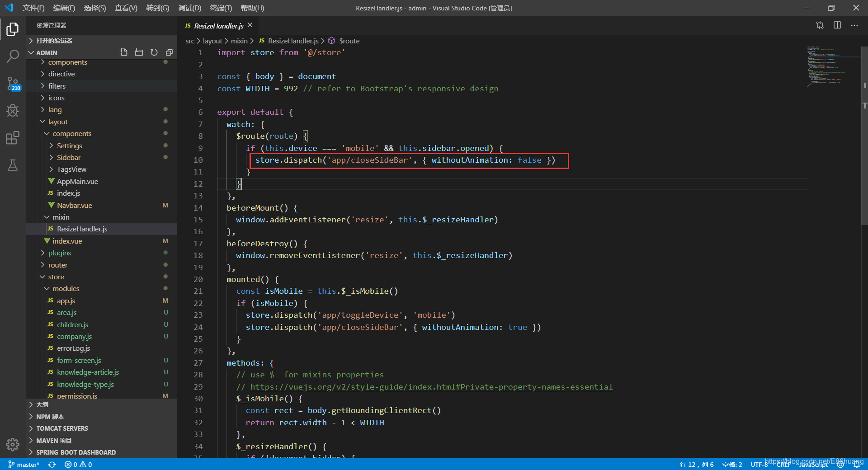
Task: Open layout index.vue in the explorer
Action: [67, 241]
